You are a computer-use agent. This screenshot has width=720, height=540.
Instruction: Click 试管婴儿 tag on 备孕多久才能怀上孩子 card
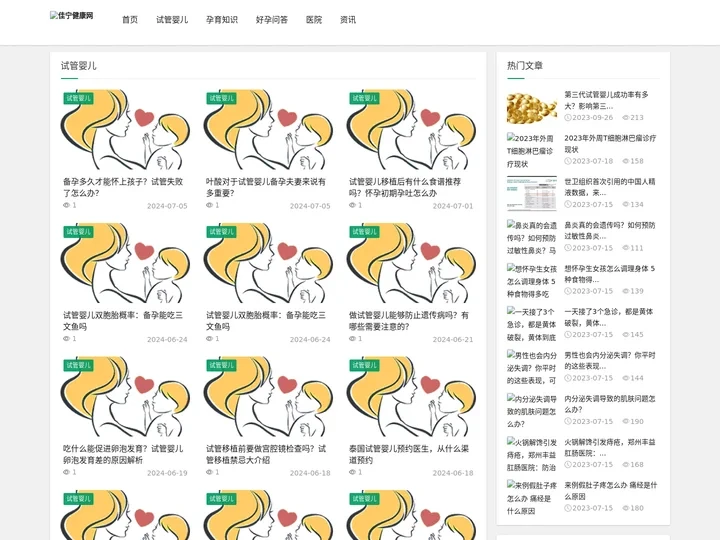pos(79,98)
